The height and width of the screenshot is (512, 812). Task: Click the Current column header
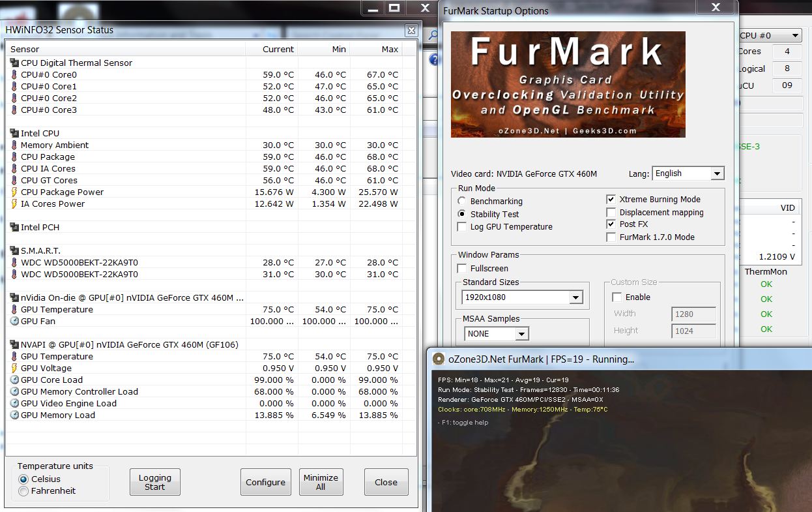point(272,49)
